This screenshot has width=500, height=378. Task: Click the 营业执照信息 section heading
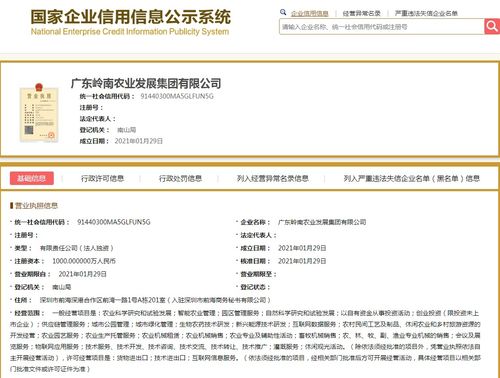pyautogui.click(x=36, y=206)
